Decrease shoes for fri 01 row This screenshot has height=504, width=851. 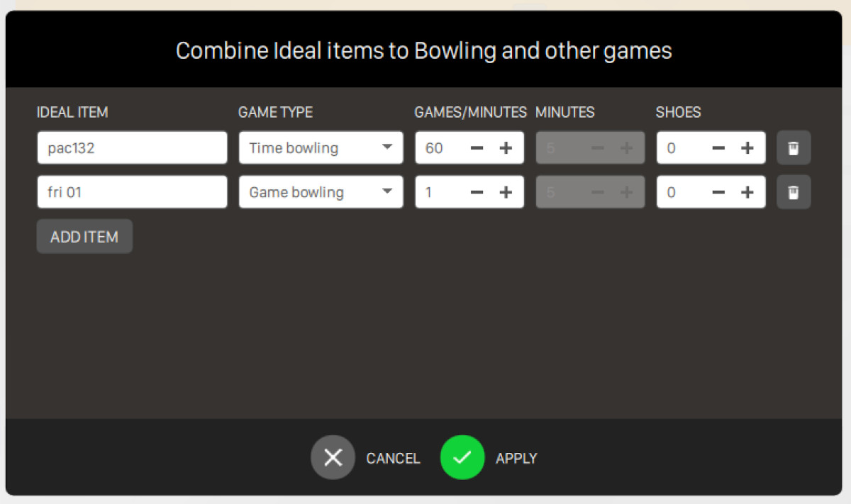pos(718,192)
